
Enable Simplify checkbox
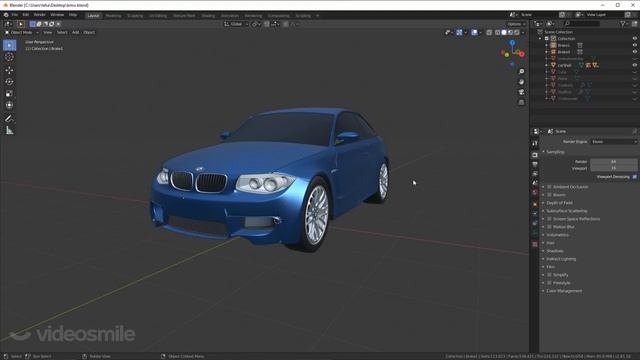pyautogui.click(x=549, y=275)
